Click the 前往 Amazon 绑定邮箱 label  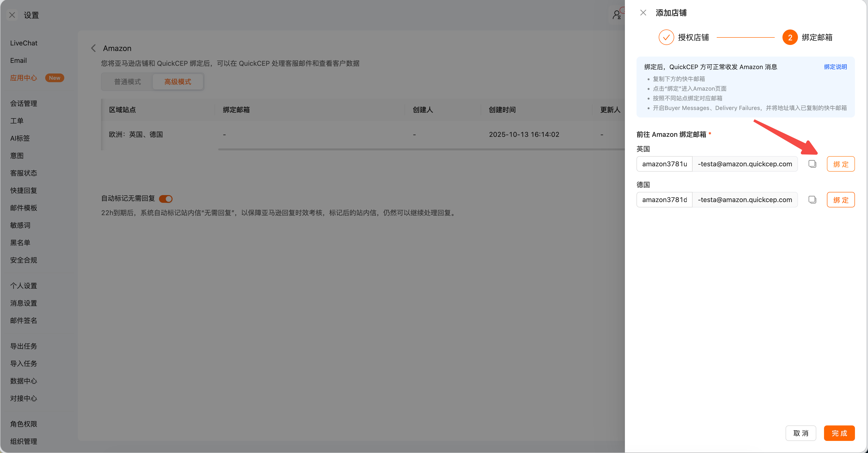pyautogui.click(x=671, y=134)
